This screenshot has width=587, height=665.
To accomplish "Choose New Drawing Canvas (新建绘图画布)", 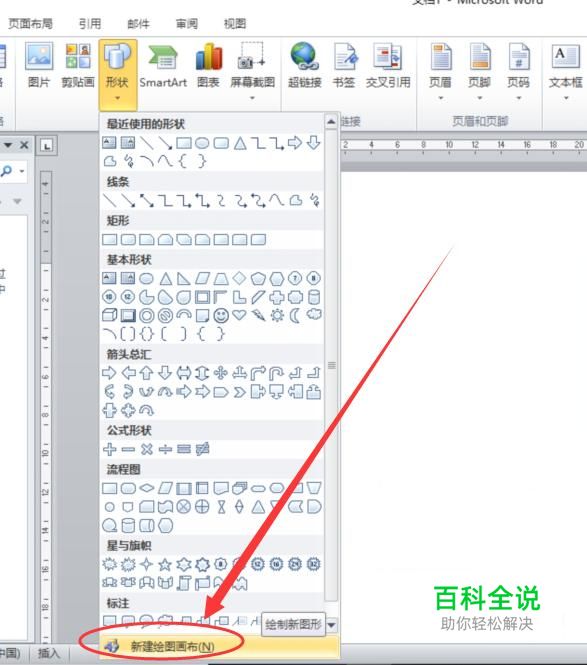I will [220, 646].
